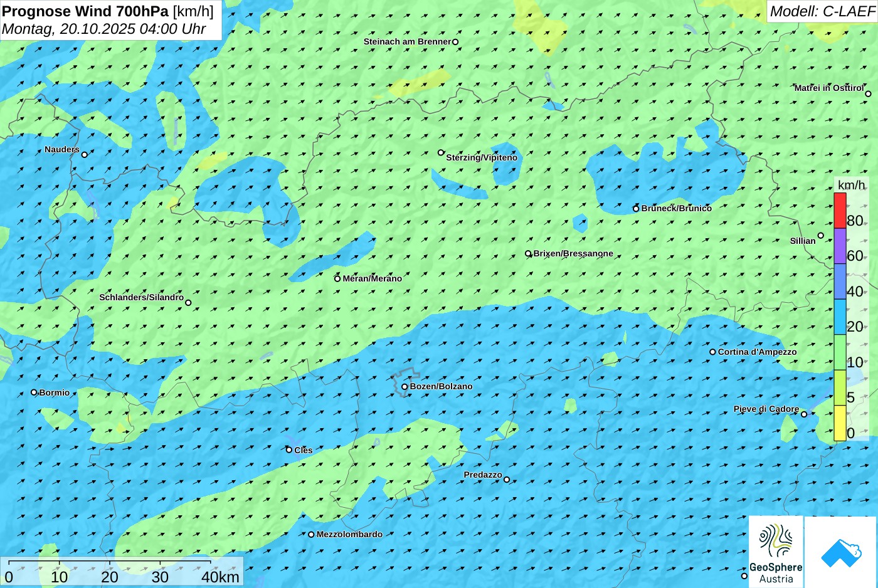Viewport: 878px width, 588px height.
Task: Select the purple 60 km/h legend color
Action: (x=840, y=246)
